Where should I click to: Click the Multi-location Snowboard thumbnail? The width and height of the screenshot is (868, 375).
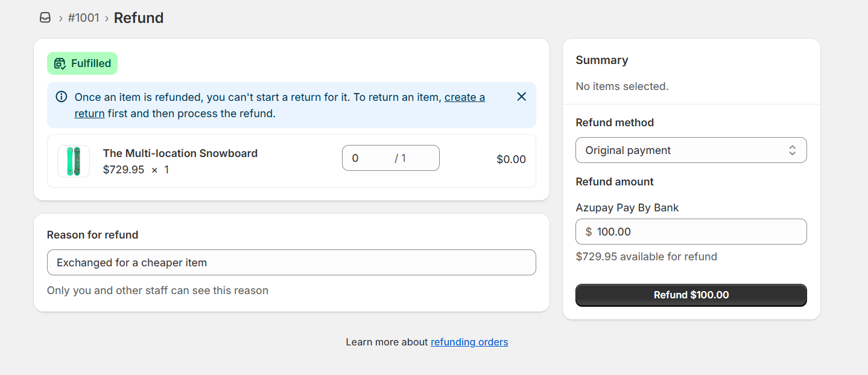[x=74, y=161]
